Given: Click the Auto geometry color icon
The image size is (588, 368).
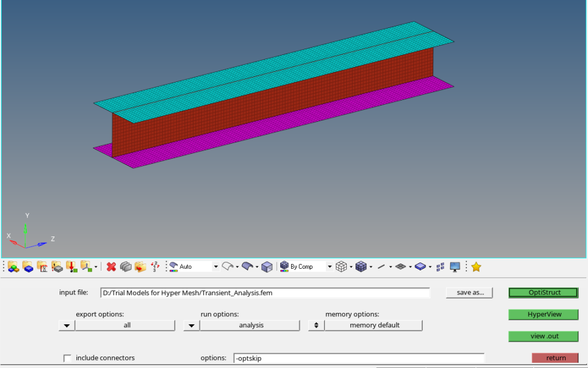Looking at the screenshot, I should [173, 267].
